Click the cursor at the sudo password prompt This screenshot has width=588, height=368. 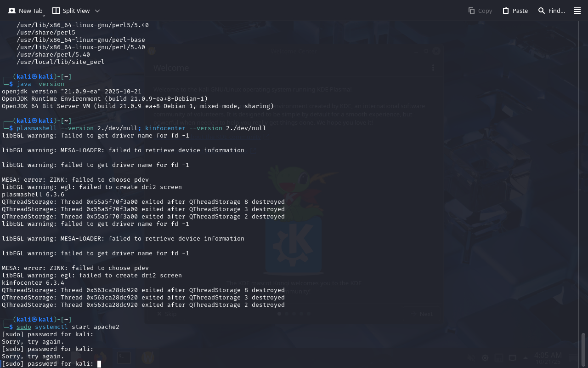pyautogui.click(x=99, y=364)
